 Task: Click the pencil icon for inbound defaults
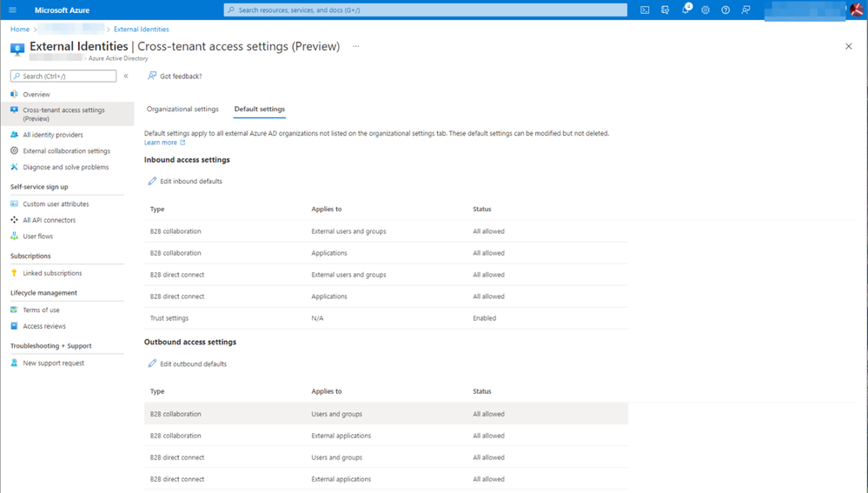[x=152, y=181]
